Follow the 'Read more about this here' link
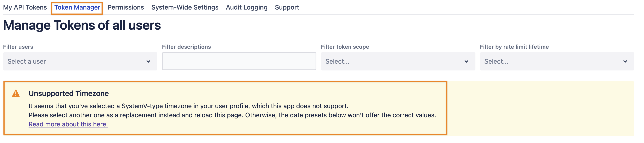The image size is (644, 143). click(68, 124)
